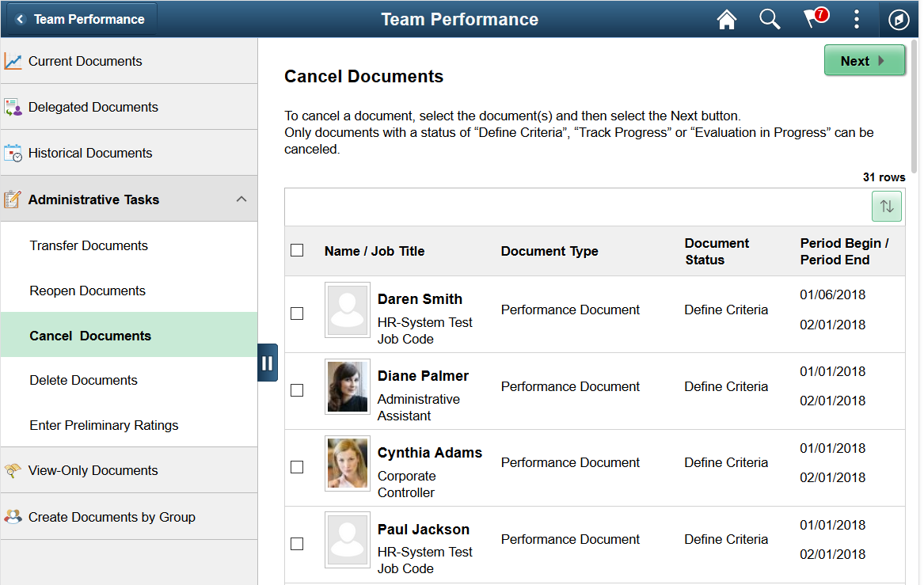The height and width of the screenshot is (585, 924).
Task: Open Create Documents by Group
Action: [129, 517]
